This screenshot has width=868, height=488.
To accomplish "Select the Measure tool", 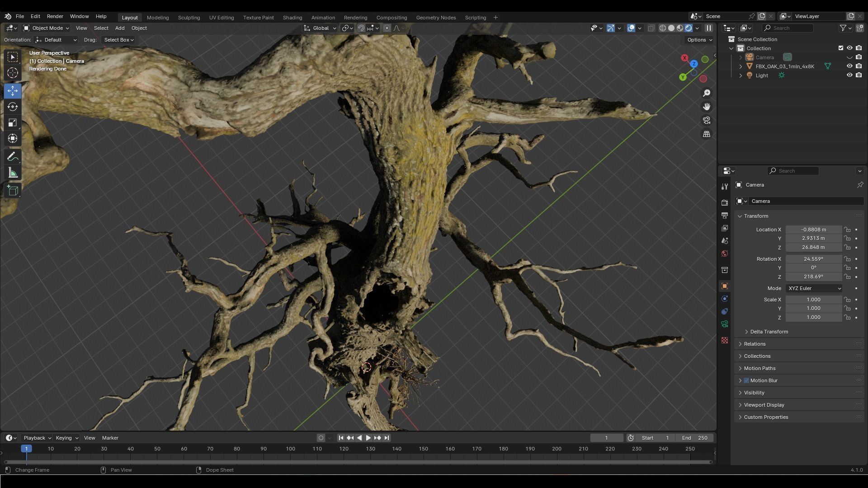I will pyautogui.click(x=13, y=173).
